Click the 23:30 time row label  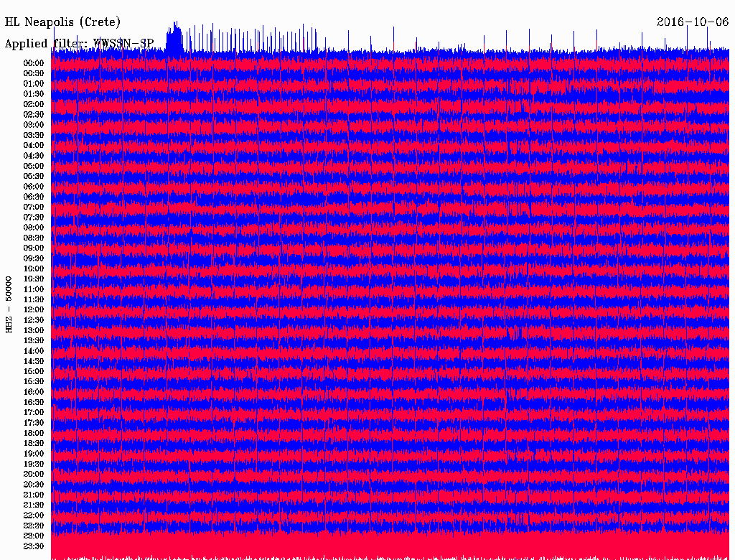pos(34,546)
